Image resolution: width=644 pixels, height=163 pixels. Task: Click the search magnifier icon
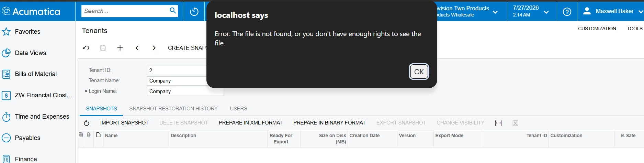point(173,11)
